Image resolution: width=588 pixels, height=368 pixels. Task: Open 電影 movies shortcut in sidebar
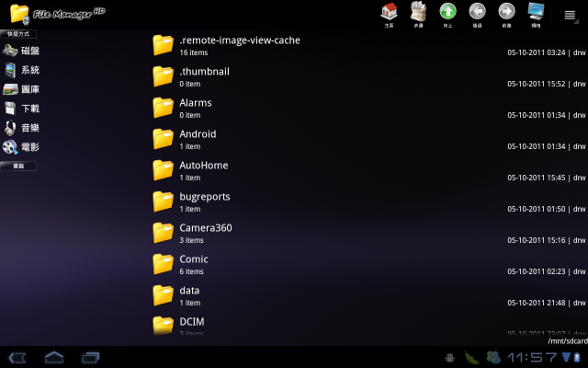tap(21, 147)
